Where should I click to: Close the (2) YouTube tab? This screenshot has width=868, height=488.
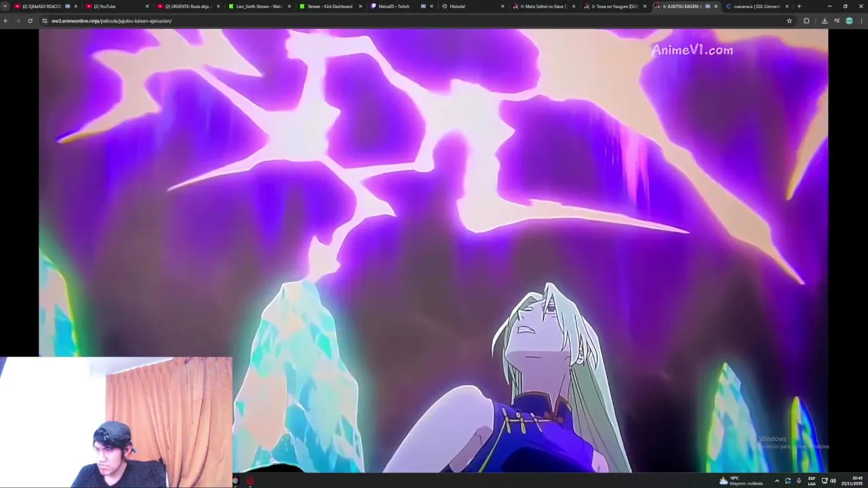[146, 6]
